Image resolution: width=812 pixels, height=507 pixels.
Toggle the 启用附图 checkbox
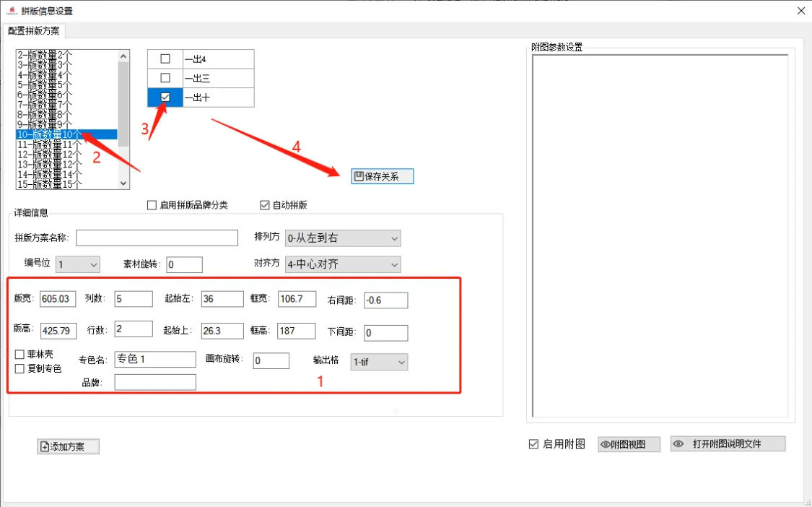(533, 444)
